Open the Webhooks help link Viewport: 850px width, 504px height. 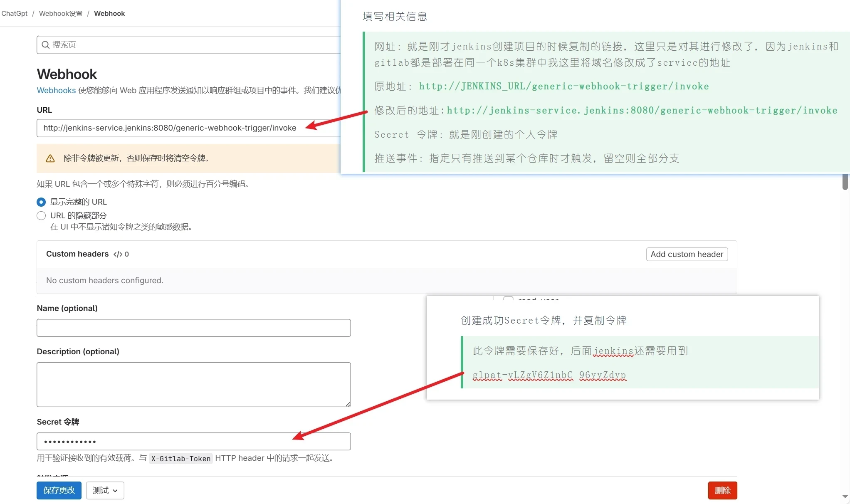56,90
